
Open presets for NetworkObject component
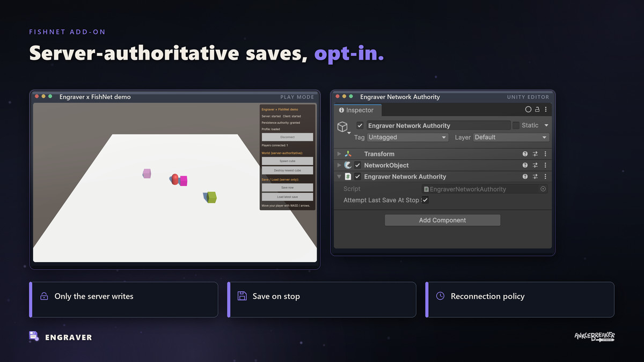click(x=535, y=165)
